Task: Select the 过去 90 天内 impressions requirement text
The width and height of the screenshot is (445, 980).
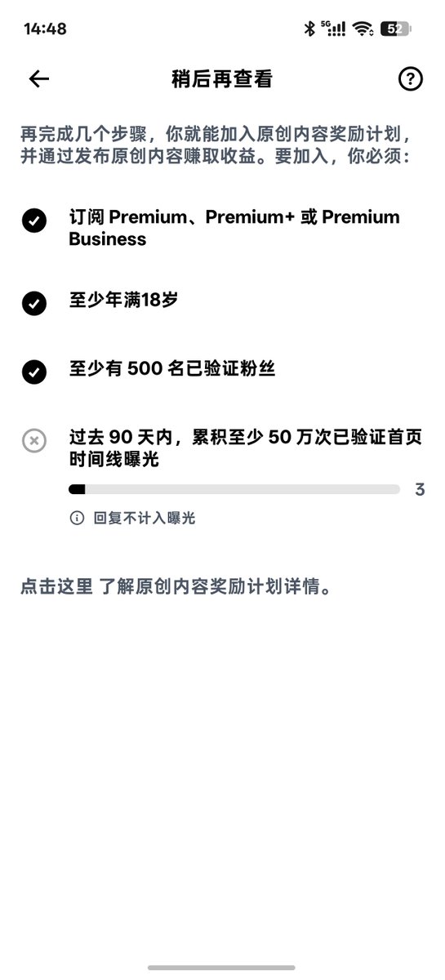Action: [245, 448]
